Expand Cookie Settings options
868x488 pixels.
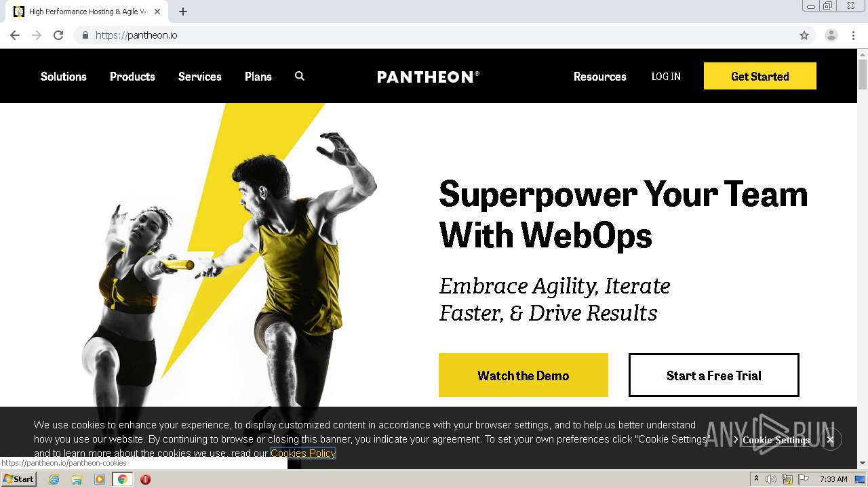coord(772,440)
